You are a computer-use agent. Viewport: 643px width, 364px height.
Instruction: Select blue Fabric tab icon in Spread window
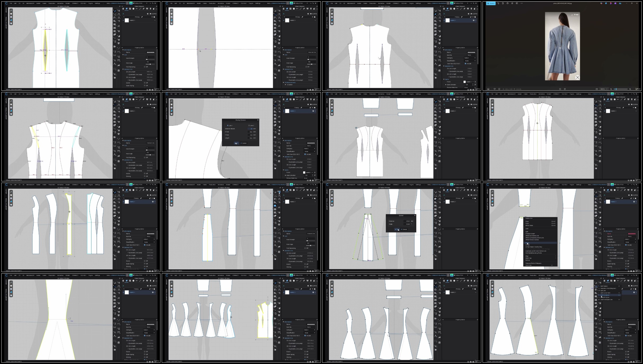(447, 190)
